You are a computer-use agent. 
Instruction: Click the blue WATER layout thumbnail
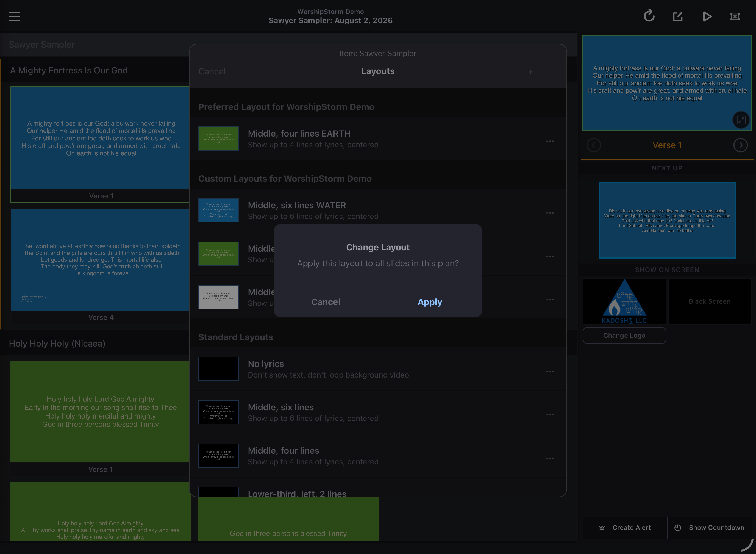coord(219,210)
